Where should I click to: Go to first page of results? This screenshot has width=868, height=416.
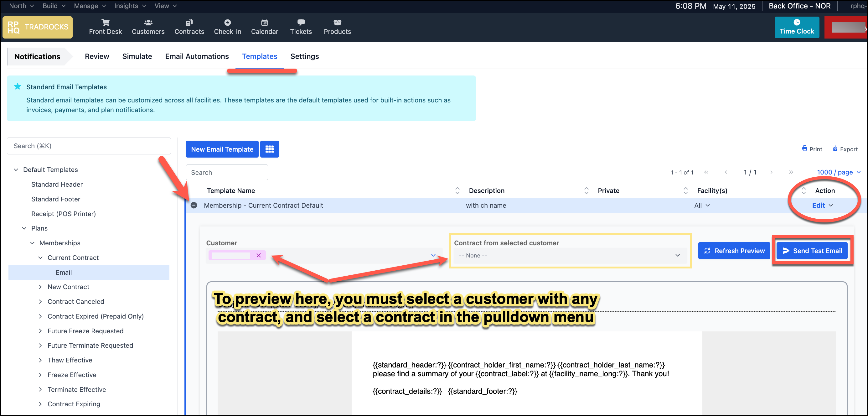(706, 172)
